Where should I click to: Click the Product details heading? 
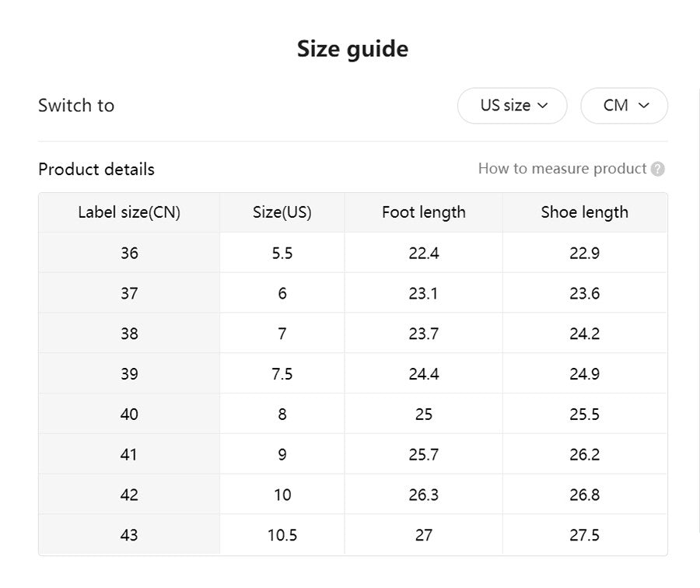click(x=96, y=169)
